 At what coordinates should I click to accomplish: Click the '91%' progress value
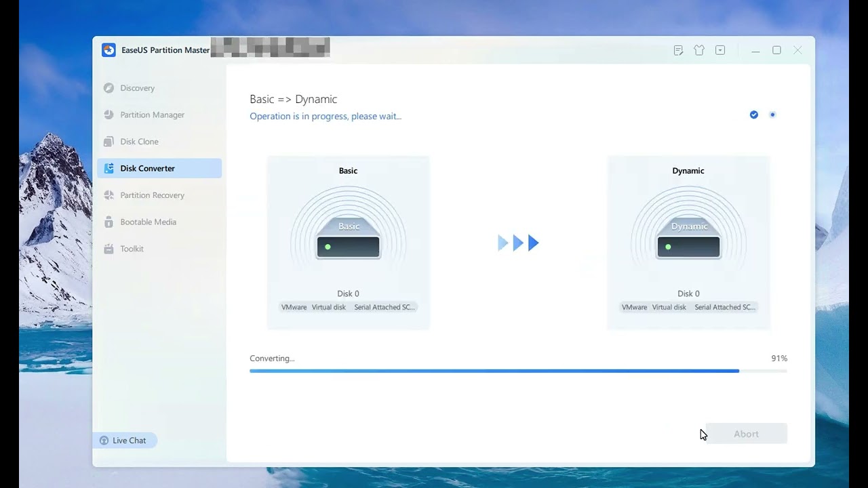click(x=779, y=359)
